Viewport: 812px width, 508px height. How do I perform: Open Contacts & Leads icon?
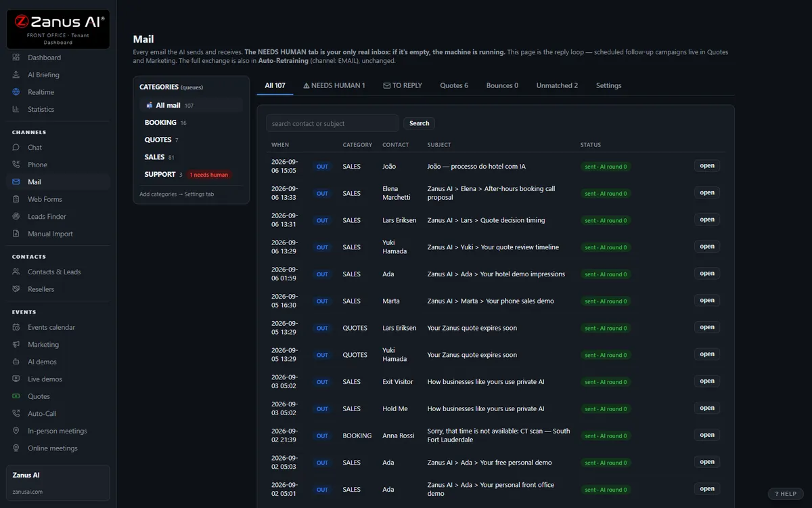(x=16, y=272)
